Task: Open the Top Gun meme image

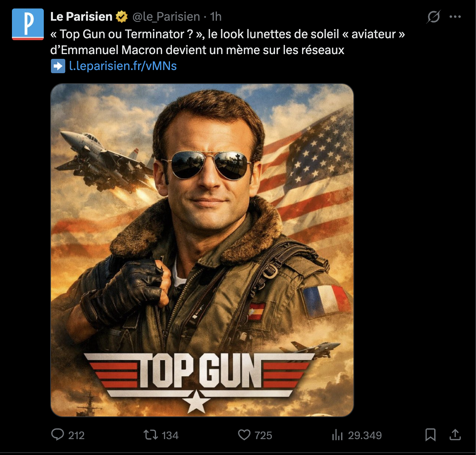Action: click(x=202, y=250)
